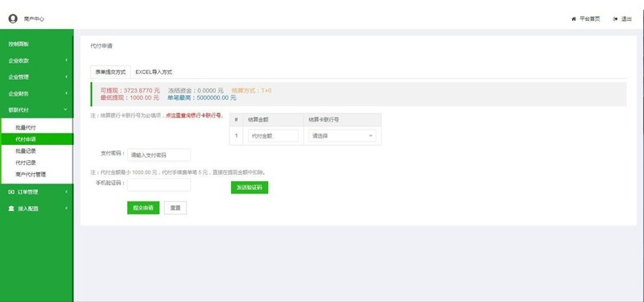Click the 冻结资金：0.0000 元 text
The height and width of the screenshot is (302, 644).
coord(196,90)
